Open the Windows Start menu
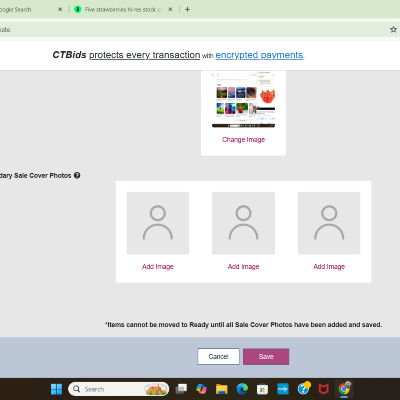400x400 pixels. point(56,389)
